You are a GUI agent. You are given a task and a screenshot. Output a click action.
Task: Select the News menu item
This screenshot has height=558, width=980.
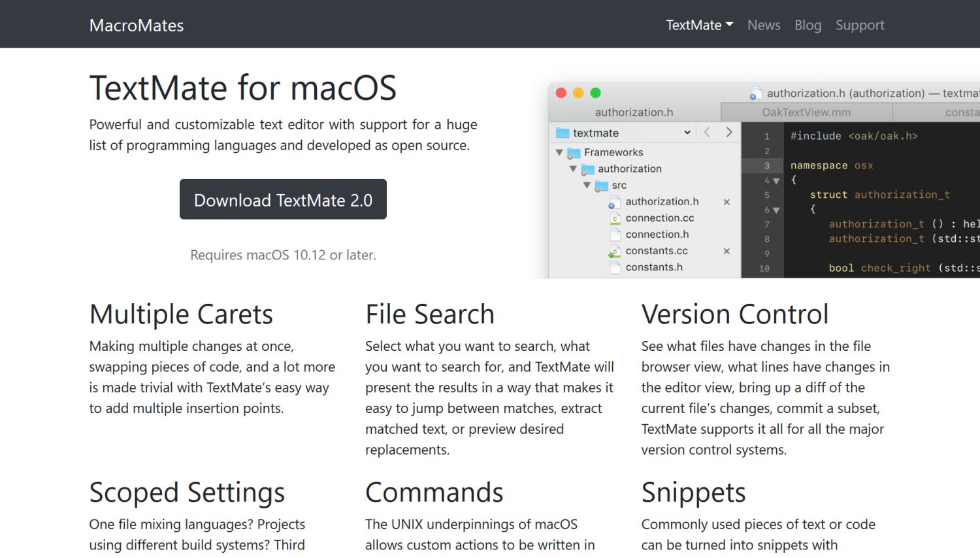coord(763,25)
